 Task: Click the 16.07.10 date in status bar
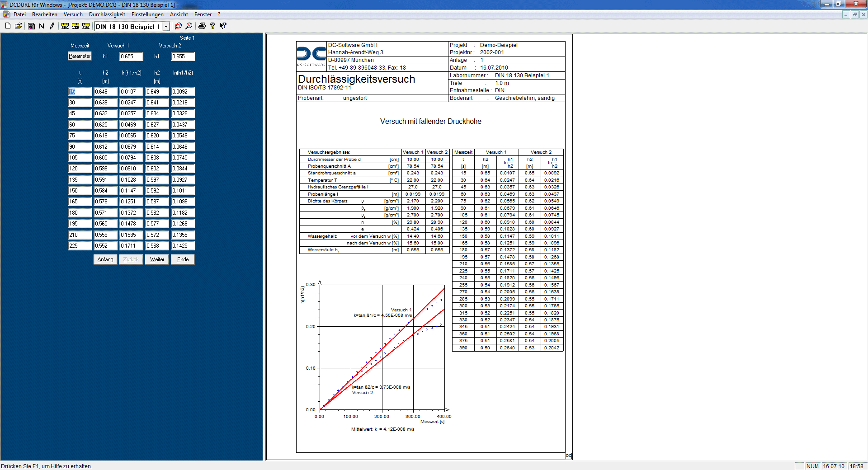834,466
